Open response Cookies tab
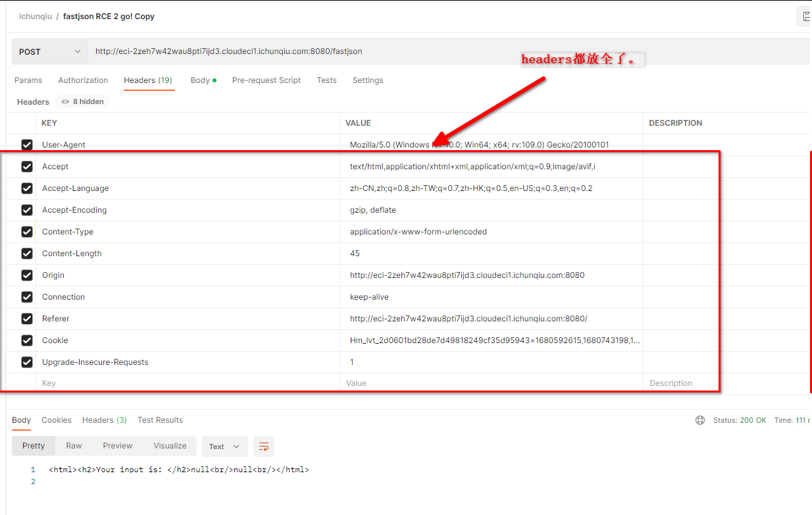The image size is (812, 515). [x=57, y=420]
